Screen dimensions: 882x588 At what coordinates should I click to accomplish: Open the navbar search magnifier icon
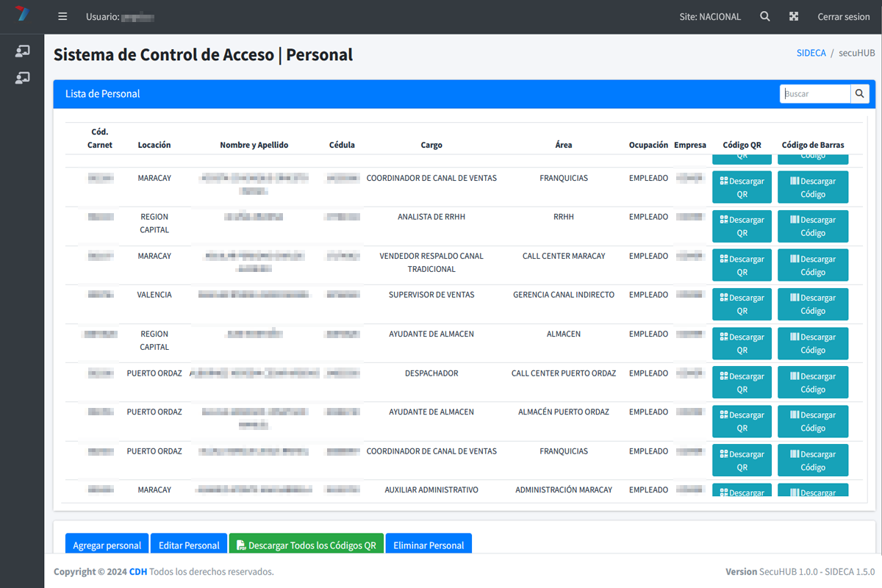coord(765,16)
